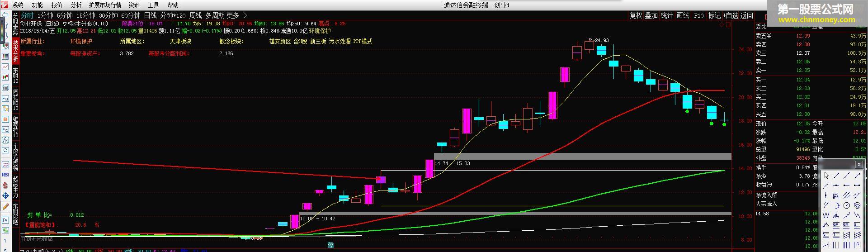
Task: Click the back arrow sidebar icon
Action: tap(5, 15)
